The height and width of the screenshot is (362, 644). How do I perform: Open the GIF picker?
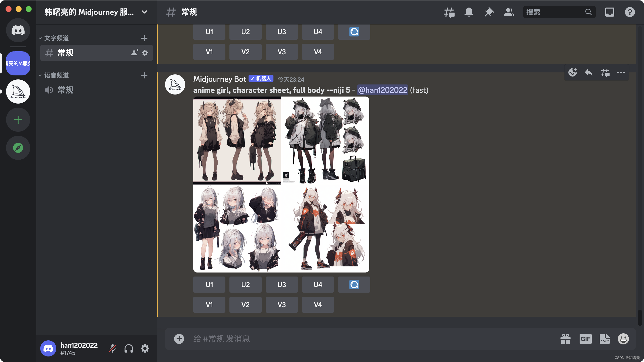click(585, 339)
